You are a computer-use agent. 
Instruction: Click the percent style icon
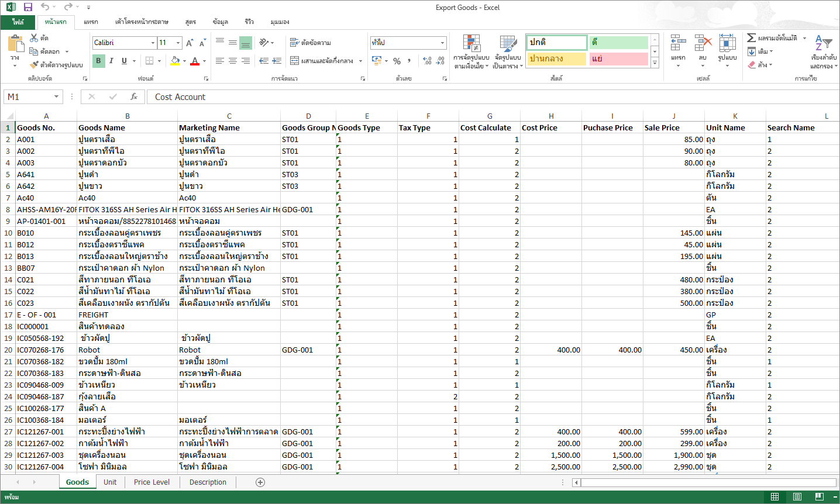[397, 61]
